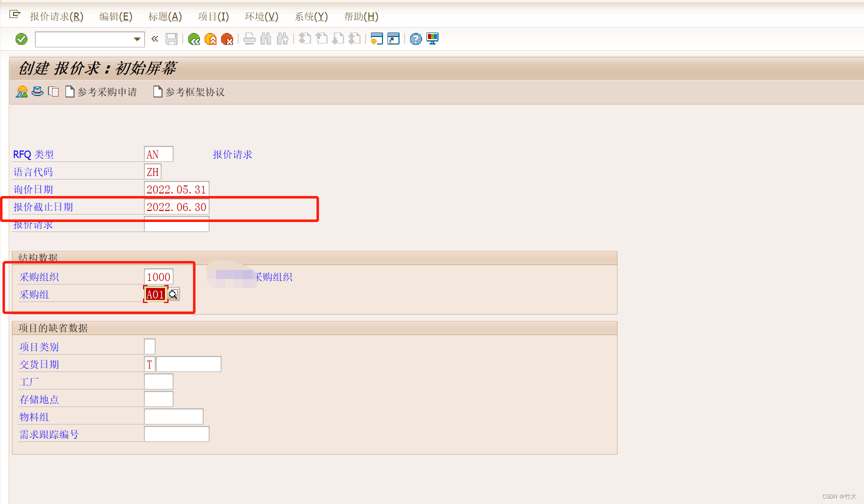Click the 采购组 field with A01
Screen dimensions: 864x504
click(x=155, y=294)
